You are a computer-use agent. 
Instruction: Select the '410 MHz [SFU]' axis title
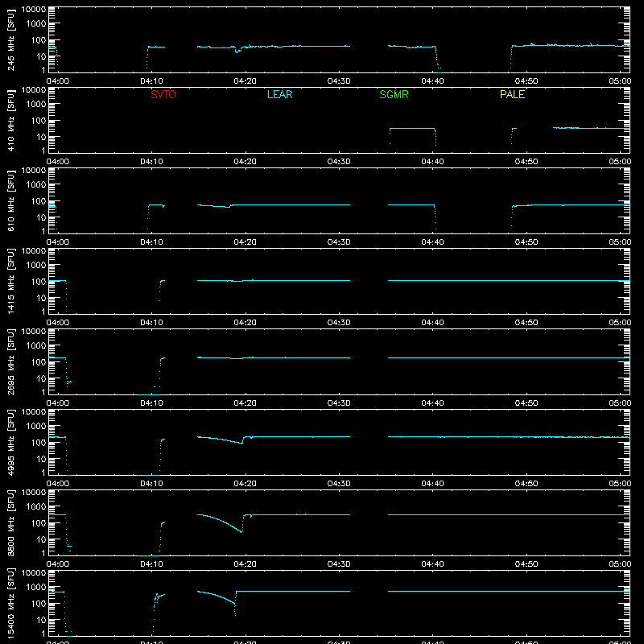tap(11, 120)
